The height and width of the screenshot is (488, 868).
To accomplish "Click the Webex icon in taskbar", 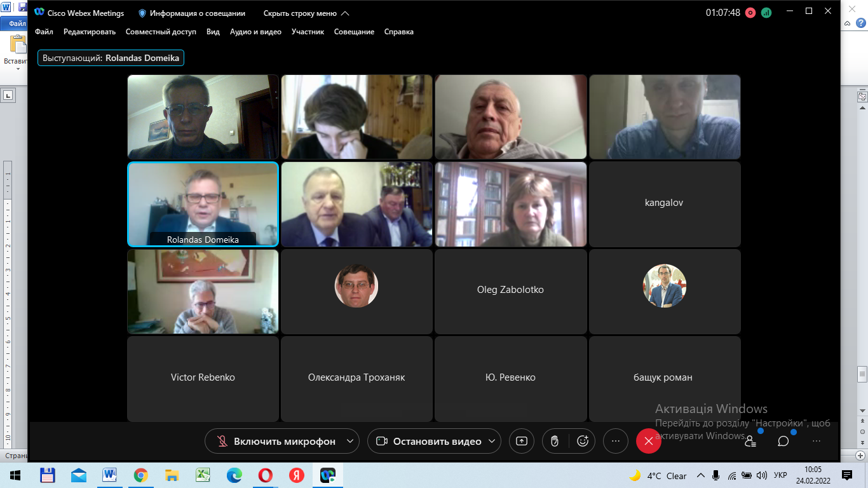I will tap(327, 475).
